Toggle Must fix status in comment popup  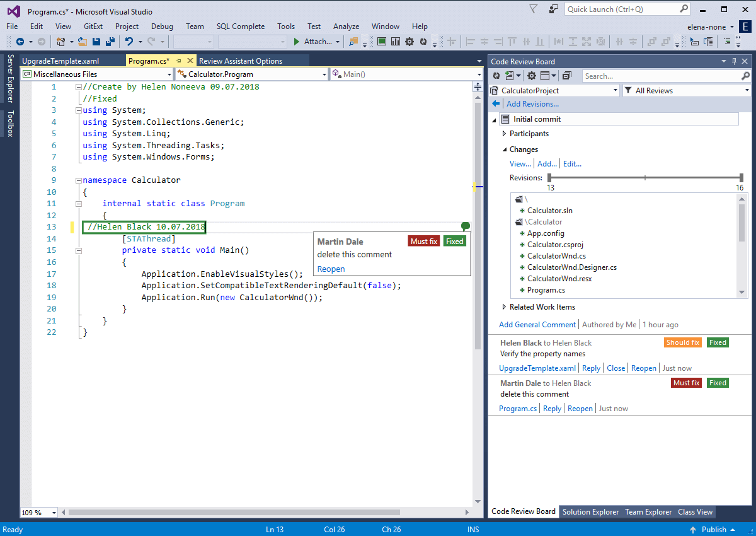424,242
